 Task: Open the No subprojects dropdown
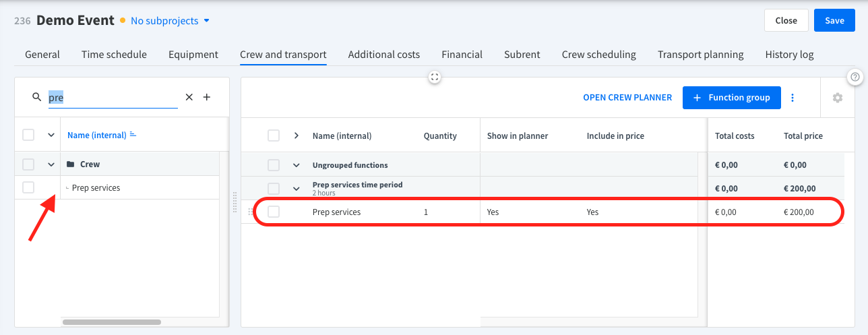coord(170,21)
